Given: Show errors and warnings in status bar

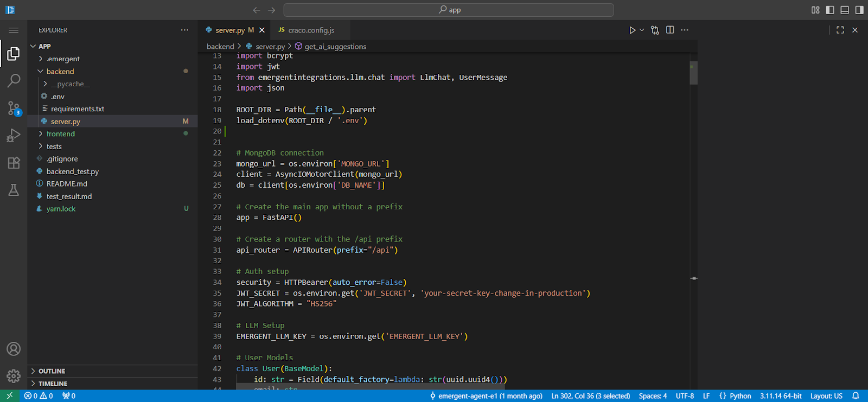Looking at the screenshot, I should tap(39, 396).
